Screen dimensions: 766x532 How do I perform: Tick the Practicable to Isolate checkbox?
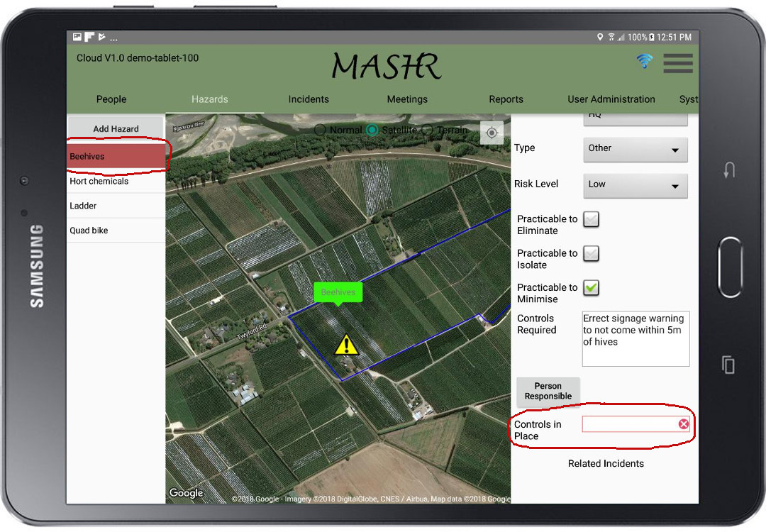[x=591, y=253]
